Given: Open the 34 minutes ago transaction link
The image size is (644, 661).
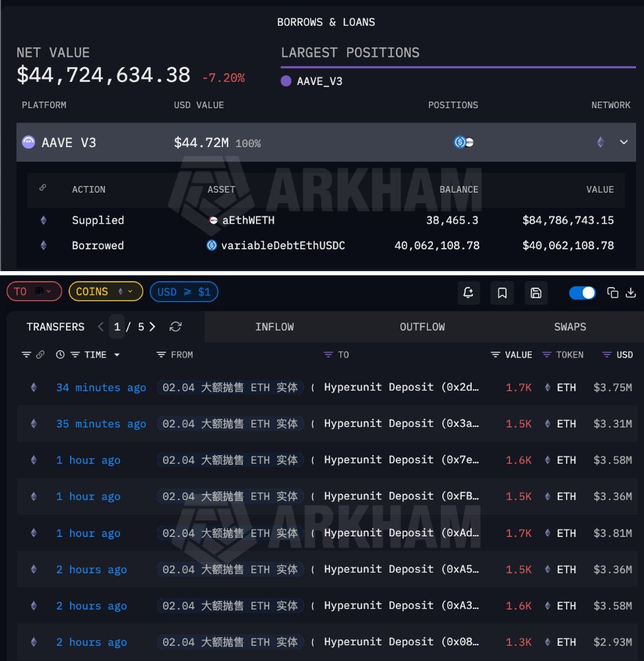Looking at the screenshot, I should 101,387.
